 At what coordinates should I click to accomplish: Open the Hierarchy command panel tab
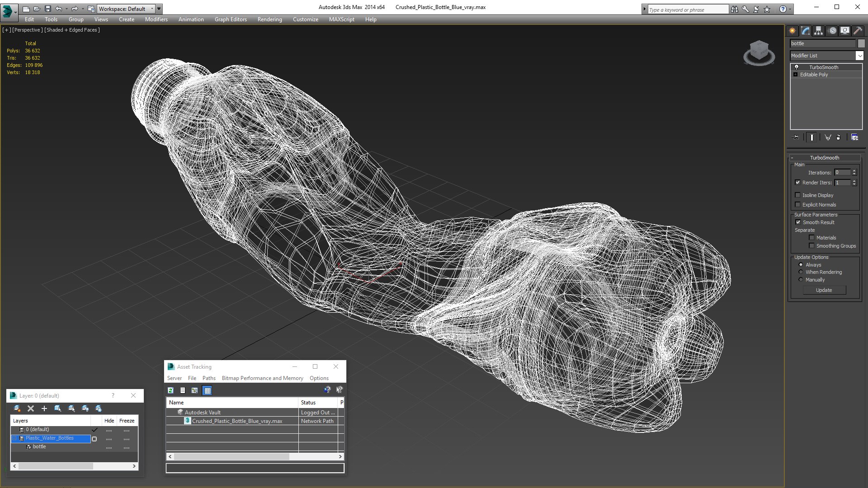point(818,31)
